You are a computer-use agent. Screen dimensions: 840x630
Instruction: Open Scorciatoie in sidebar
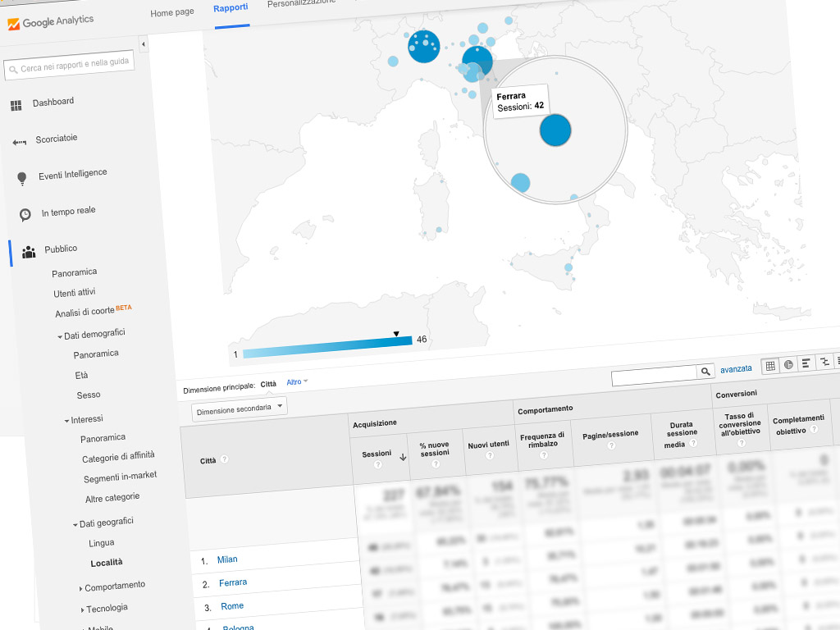click(x=57, y=139)
